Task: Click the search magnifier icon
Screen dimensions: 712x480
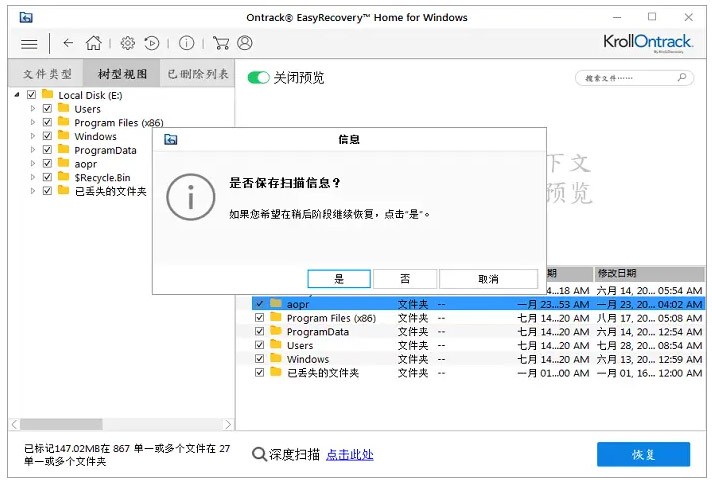Action: 682,78
